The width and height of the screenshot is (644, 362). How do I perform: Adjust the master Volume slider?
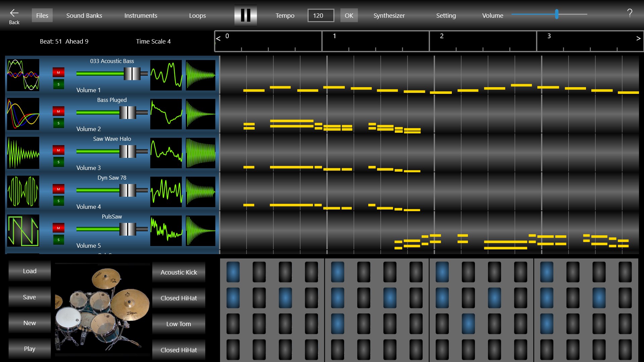tap(557, 14)
